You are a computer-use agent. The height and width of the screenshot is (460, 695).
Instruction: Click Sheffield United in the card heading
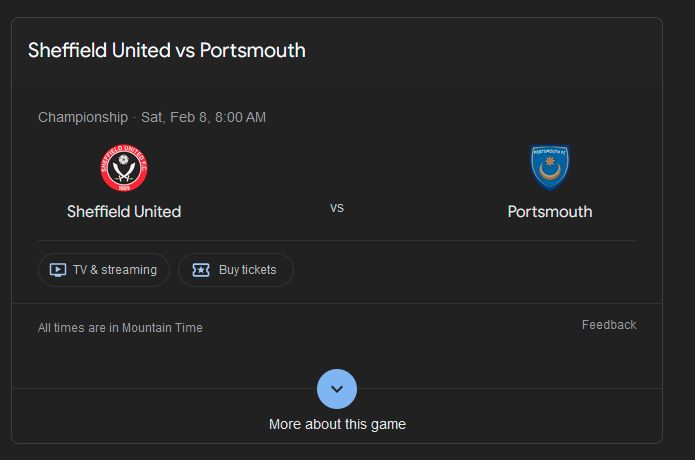(99, 50)
